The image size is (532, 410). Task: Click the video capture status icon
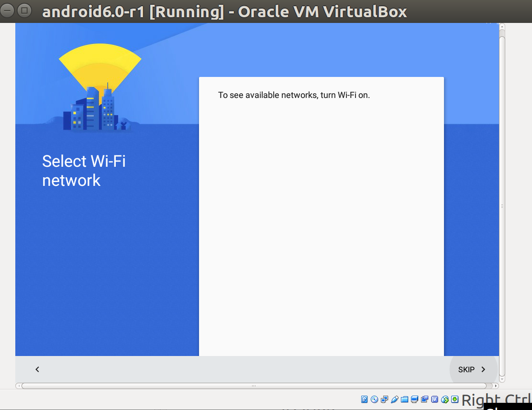click(x=424, y=399)
